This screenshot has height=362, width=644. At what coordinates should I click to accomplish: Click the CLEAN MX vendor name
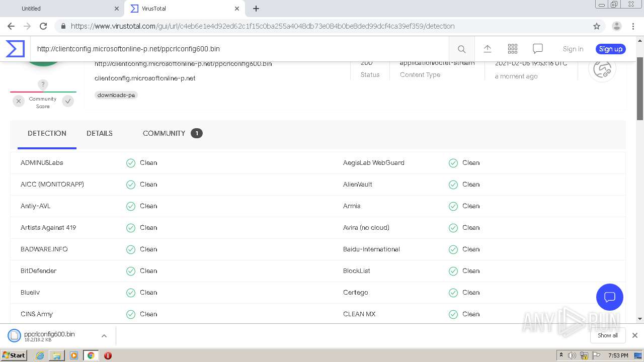point(359,314)
